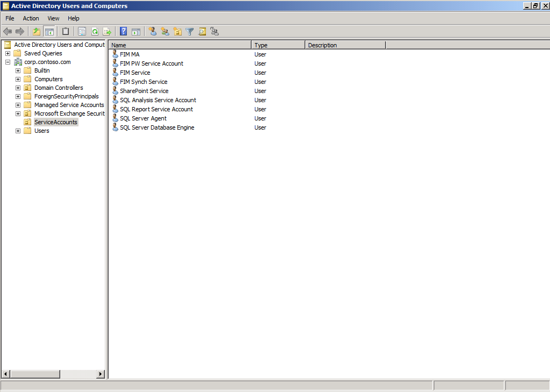Click the SharePoint Service user icon
This screenshot has width=550, height=392.
(x=115, y=90)
